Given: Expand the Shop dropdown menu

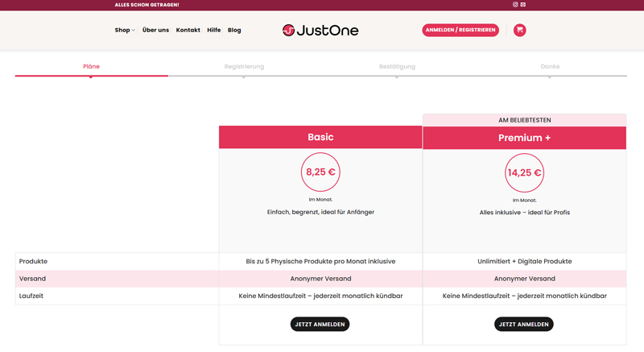Looking at the screenshot, I should tap(125, 30).
